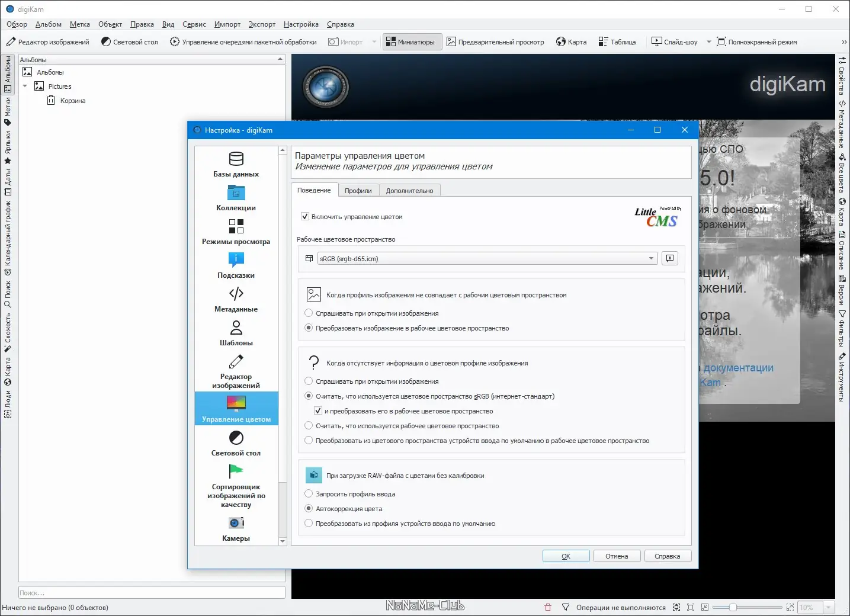Switch to the Профили tab

pos(358,191)
